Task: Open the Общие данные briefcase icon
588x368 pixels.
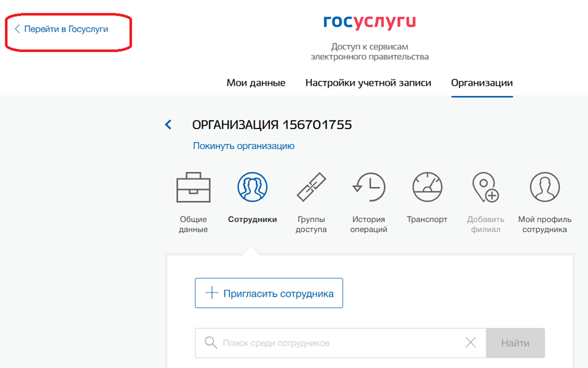Action: 193,188
